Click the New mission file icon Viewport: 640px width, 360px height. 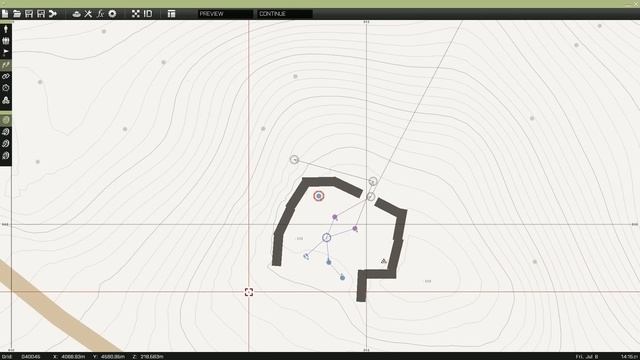5,14
